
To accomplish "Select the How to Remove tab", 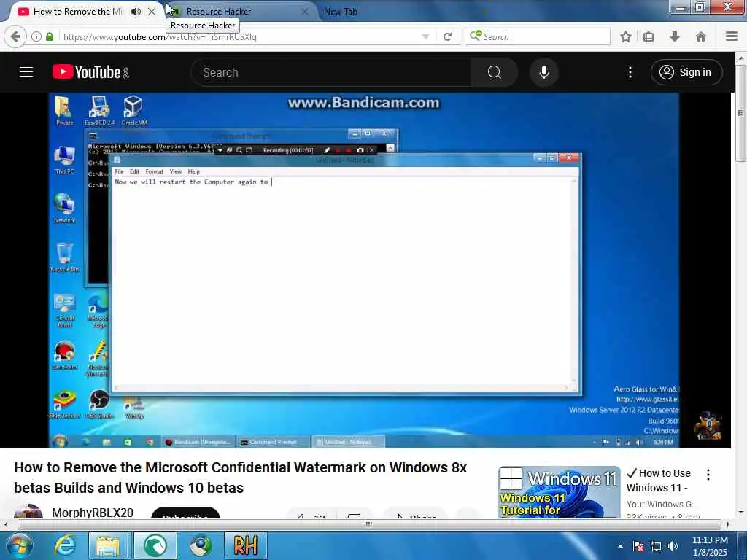I will [79, 12].
